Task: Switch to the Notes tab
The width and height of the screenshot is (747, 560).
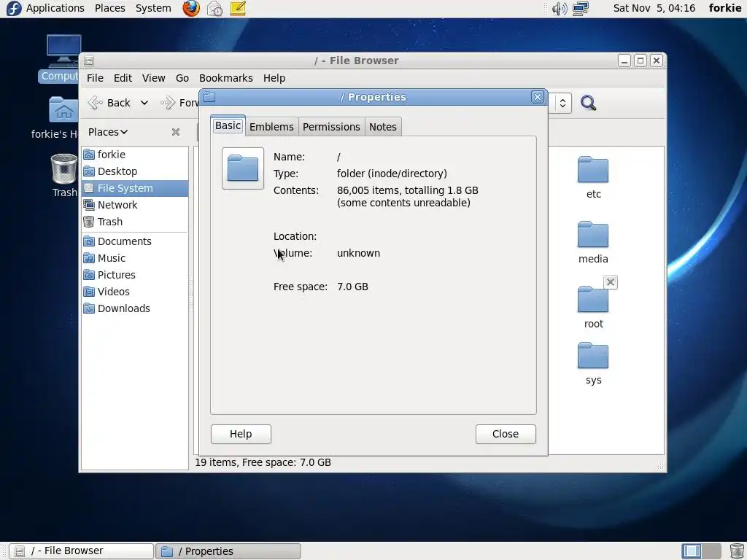Action: pos(383,127)
